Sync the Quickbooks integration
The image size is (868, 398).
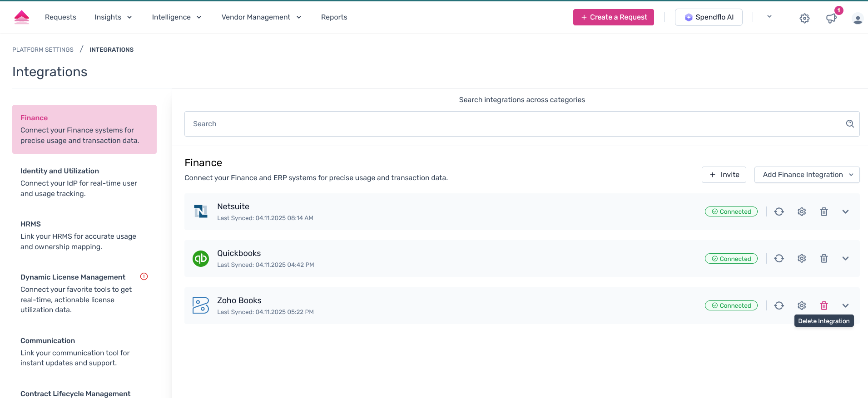coord(779,258)
